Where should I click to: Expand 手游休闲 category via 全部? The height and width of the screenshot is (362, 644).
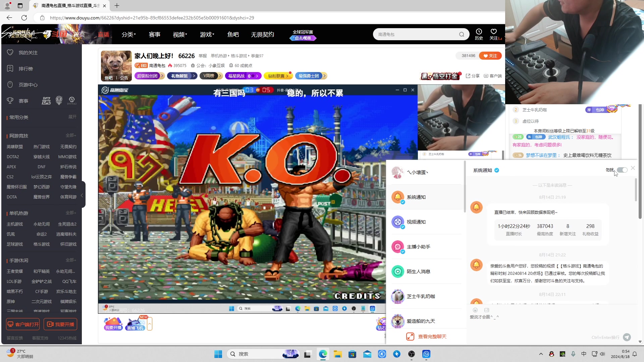71,260
